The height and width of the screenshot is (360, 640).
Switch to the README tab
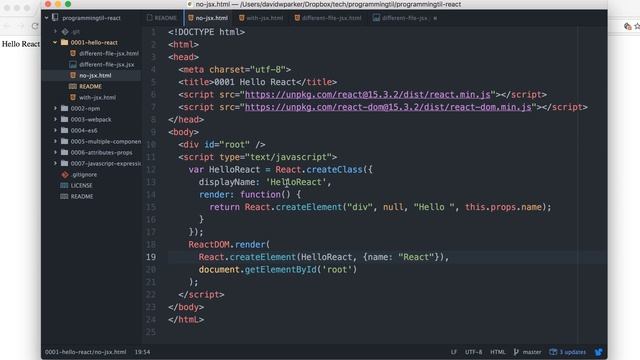pyautogui.click(x=162, y=18)
